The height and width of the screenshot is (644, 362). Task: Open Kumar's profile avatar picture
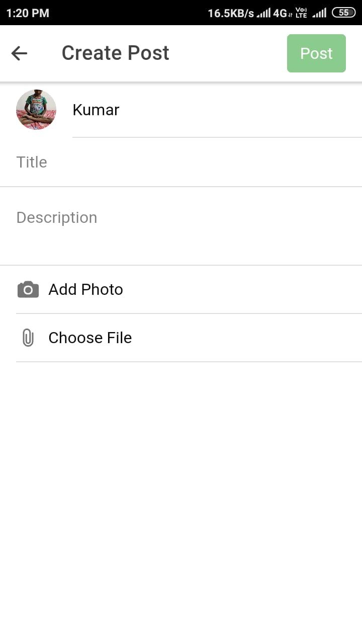click(36, 110)
